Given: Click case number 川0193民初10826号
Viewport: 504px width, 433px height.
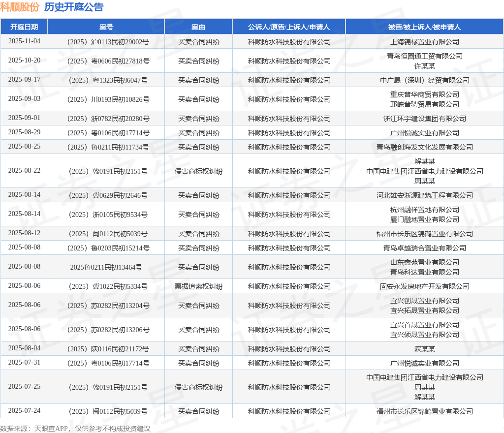Looking at the screenshot, I should [108, 99].
